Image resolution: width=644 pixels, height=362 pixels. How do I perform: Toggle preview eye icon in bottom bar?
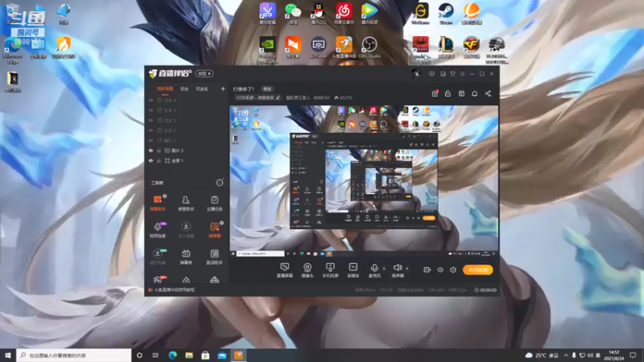click(440, 269)
